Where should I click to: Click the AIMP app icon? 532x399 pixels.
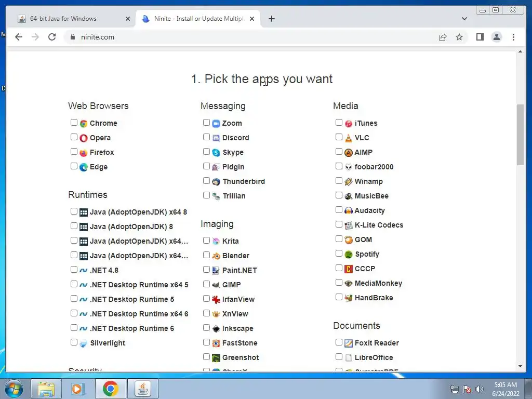(x=349, y=153)
